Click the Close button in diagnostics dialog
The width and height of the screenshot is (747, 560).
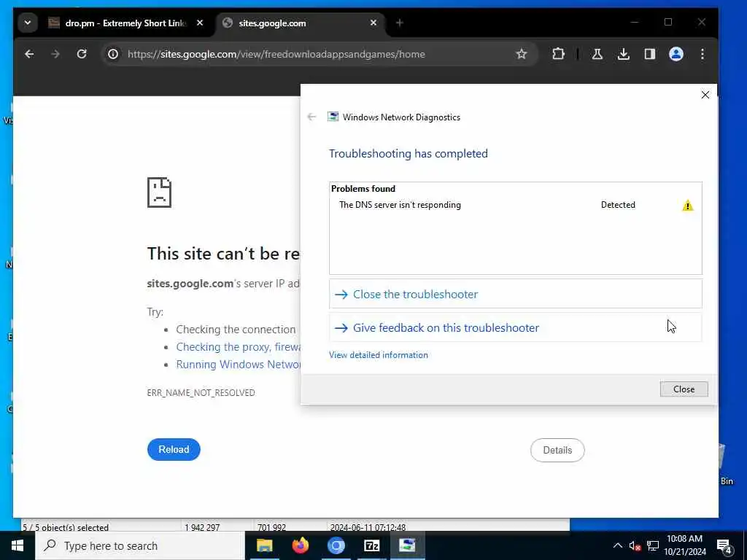pyautogui.click(x=684, y=389)
